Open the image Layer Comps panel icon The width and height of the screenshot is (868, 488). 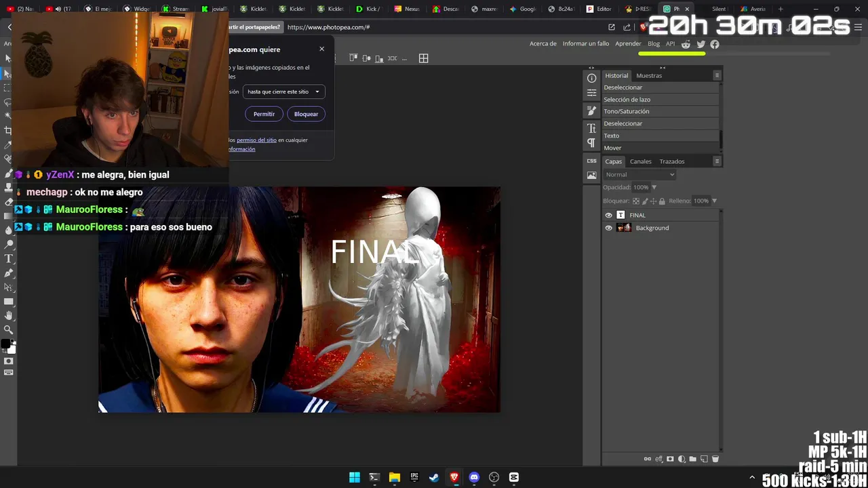(x=591, y=175)
